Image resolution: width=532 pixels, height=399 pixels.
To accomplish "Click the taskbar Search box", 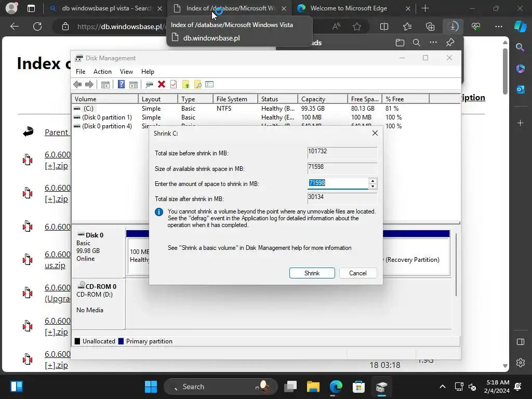I will [220, 387].
